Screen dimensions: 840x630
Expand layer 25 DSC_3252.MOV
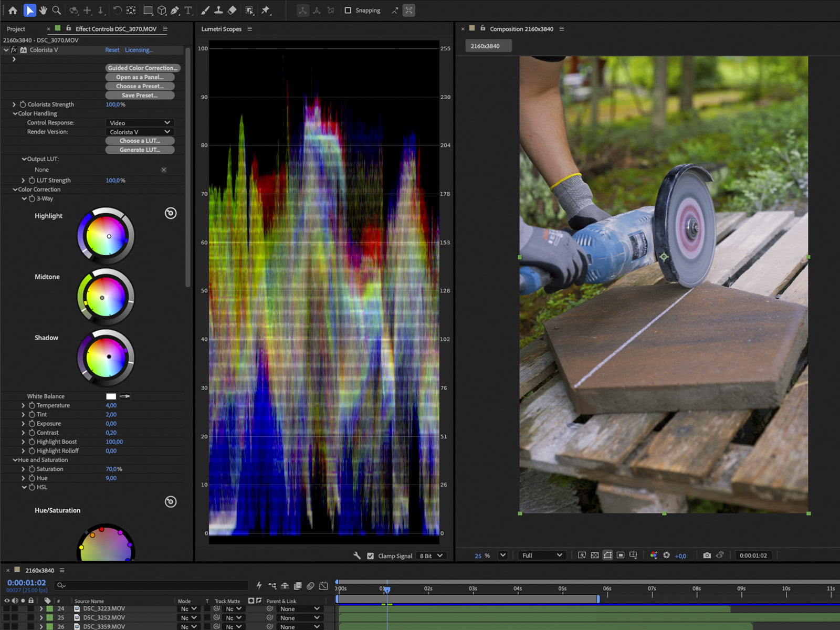(x=41, y=618)
